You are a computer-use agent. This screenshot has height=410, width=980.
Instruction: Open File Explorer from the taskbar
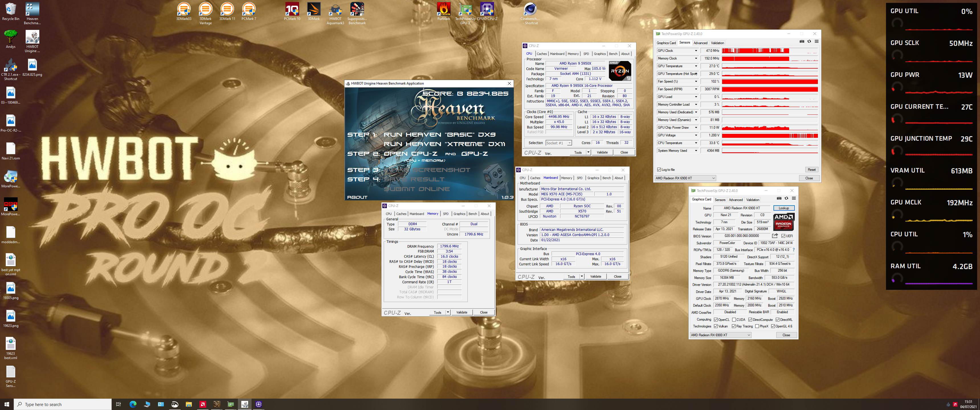coord(189,404)
